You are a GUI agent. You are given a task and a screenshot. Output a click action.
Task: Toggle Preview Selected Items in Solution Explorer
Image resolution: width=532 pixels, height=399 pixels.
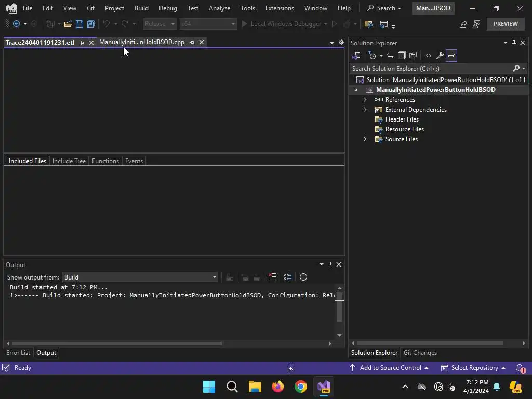click(451, 56)
